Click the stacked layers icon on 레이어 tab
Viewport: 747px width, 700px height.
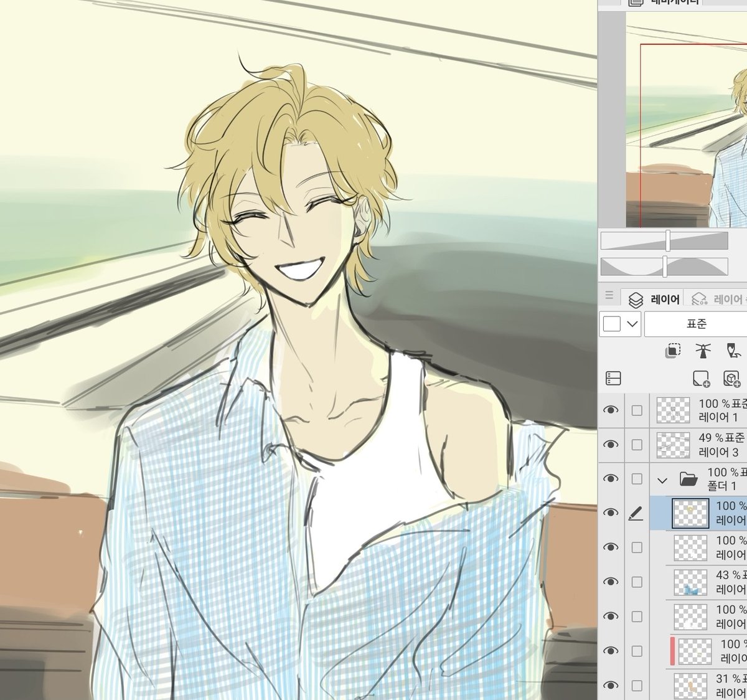pos(636,300)
